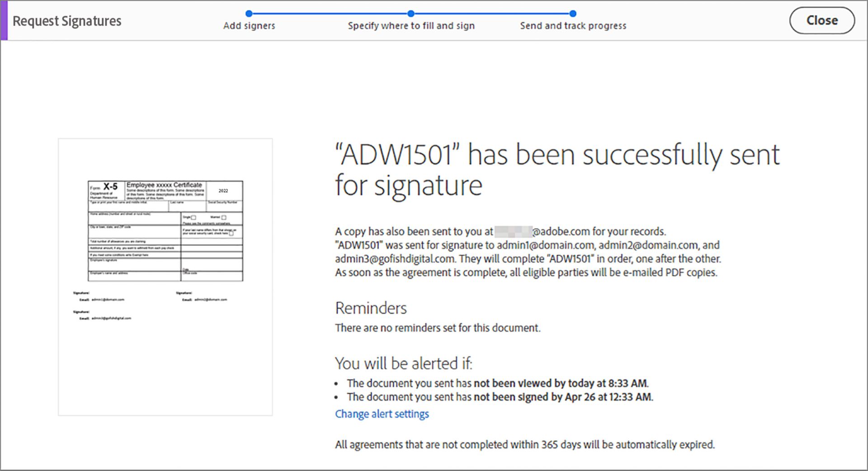Click progress line after Add signers
The width and height of the screenshot is (868, 471).
click(330, 14)
